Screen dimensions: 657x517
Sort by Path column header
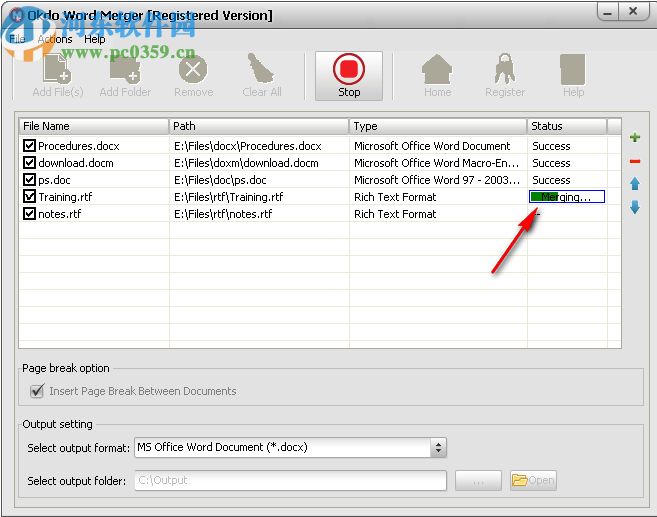pyautogui.click(x=259, y=126)
